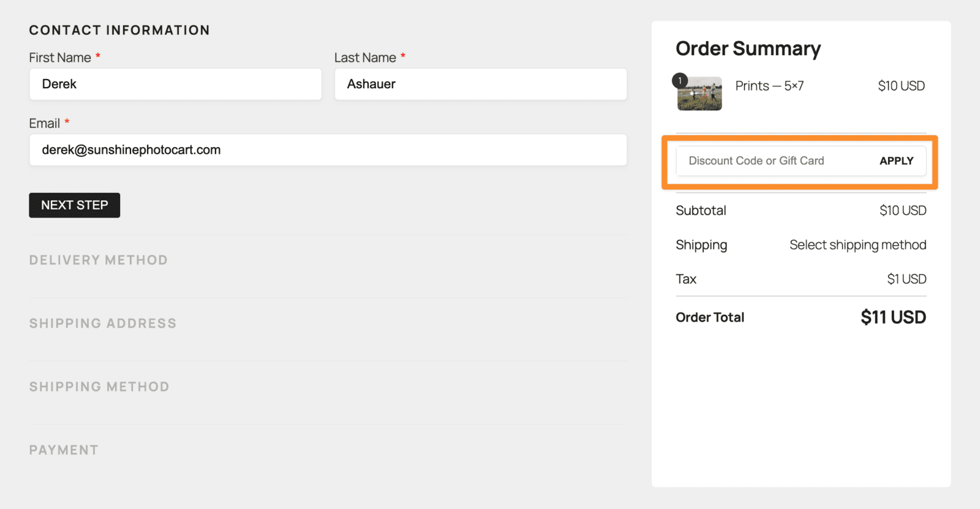980x509 pixels.
Task: Click the First Name label
Action: (x=60, y=58)
